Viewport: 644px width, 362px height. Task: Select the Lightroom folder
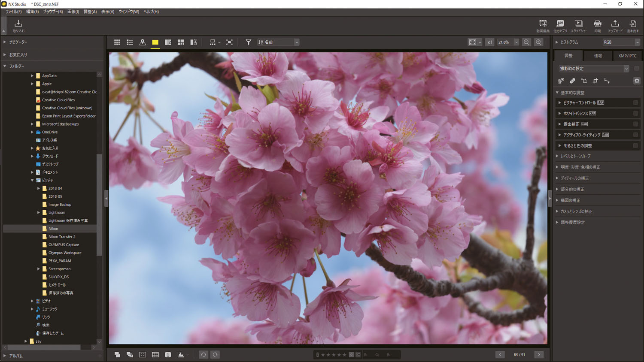click(x=57, y=212)
